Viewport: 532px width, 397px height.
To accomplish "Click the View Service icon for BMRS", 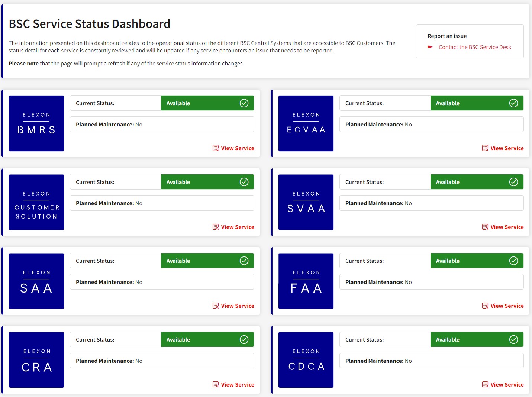I will pyautogui.click(x=216, y=148).
